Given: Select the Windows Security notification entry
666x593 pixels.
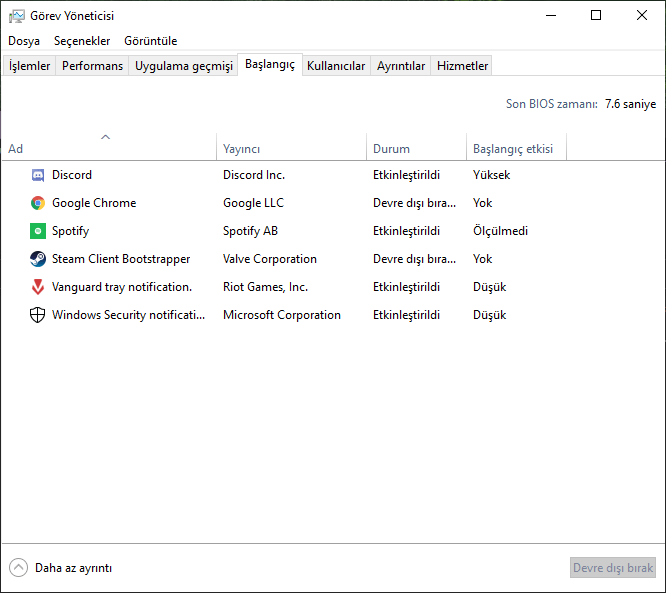Looking at the screenshot, I should click(128, 315).
